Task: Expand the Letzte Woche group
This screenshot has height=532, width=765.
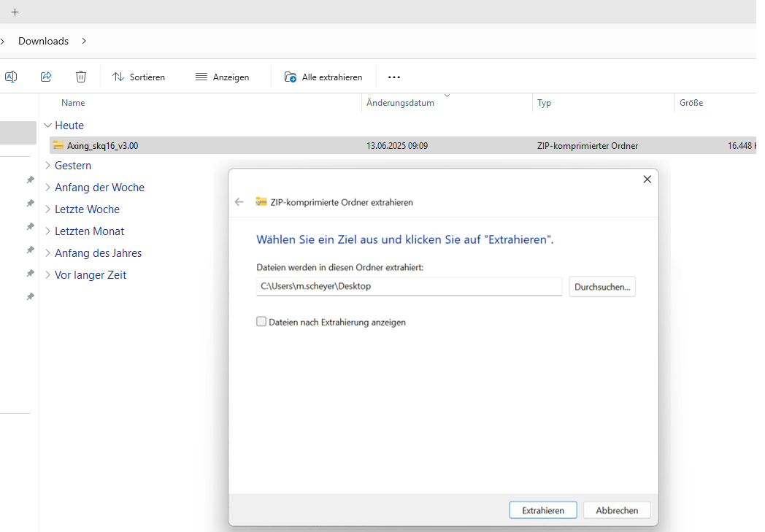Action: (48, 209)
